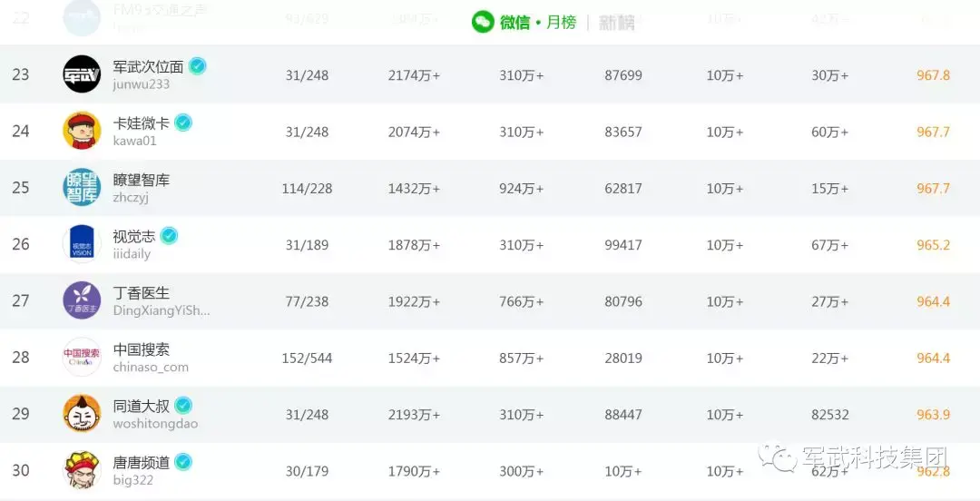Click the 30/179 cell for 唐唐频道

tap(307, 471)
